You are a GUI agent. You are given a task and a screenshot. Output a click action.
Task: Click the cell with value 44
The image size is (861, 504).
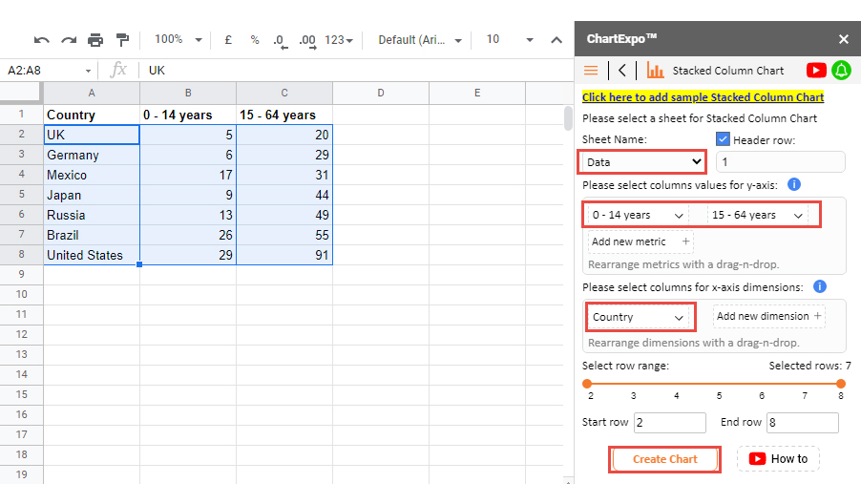[284, 195]
